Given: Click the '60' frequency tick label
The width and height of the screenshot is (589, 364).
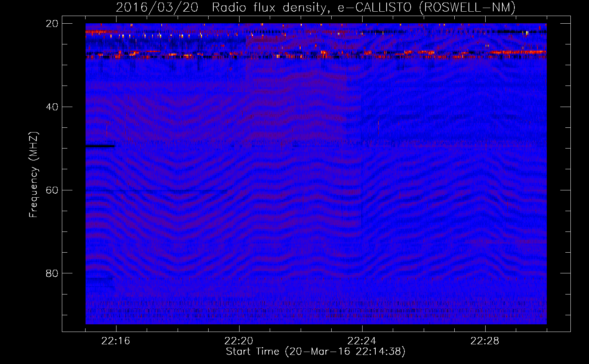Looking at the screenshot, I should pyautogui.click(x=52, y=190).
